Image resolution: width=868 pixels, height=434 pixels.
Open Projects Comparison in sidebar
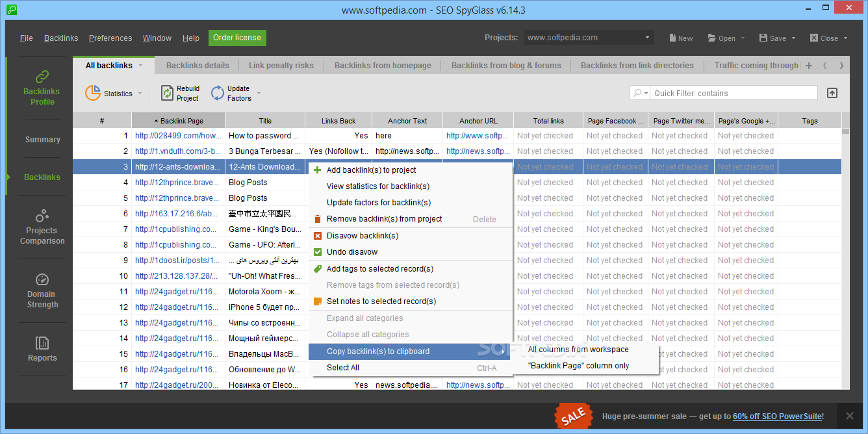click(42, 227)
